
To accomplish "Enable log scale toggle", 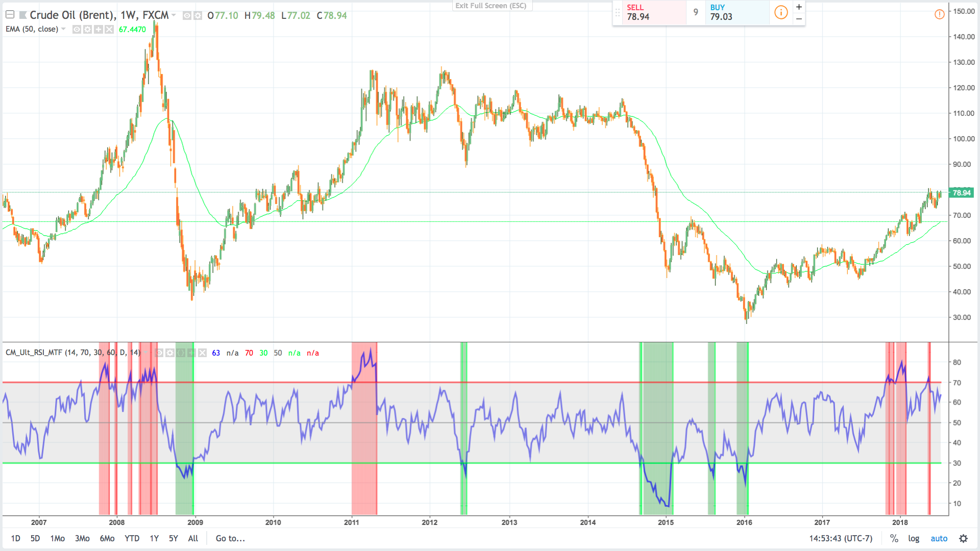I will 914,538.
